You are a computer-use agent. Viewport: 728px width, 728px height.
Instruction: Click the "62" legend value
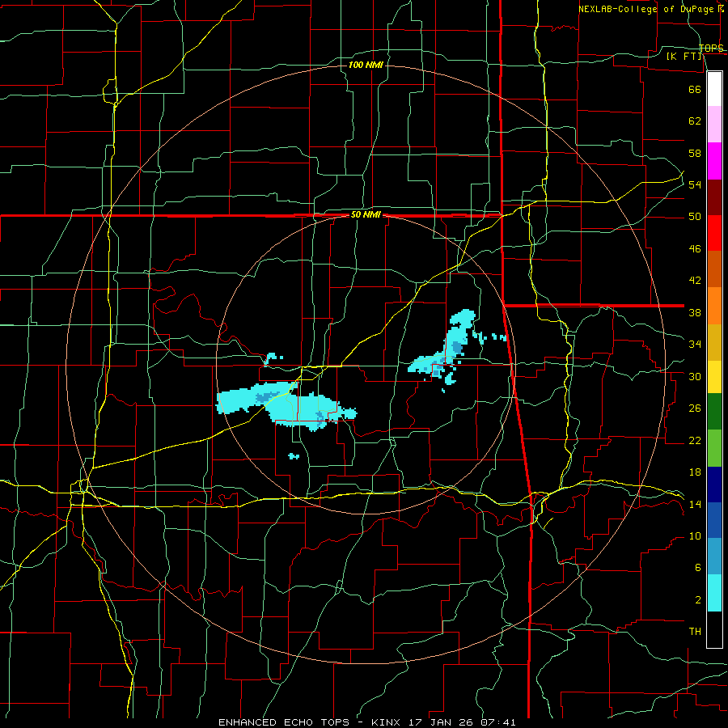(695, 121)
